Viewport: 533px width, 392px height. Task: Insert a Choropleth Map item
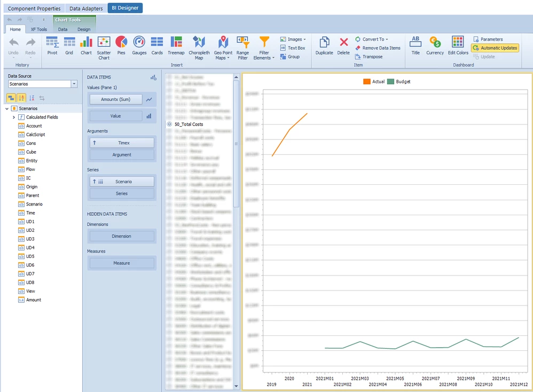click(199, 48)
